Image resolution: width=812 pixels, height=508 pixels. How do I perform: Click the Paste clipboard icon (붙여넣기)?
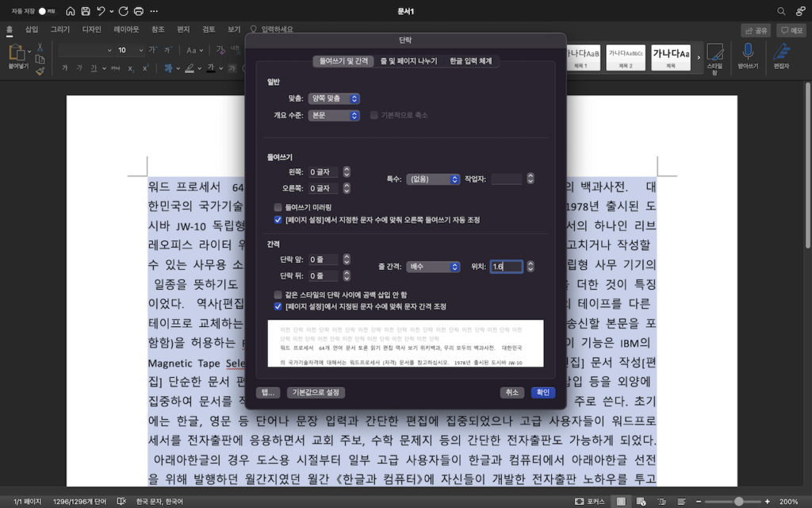[17, 53]
